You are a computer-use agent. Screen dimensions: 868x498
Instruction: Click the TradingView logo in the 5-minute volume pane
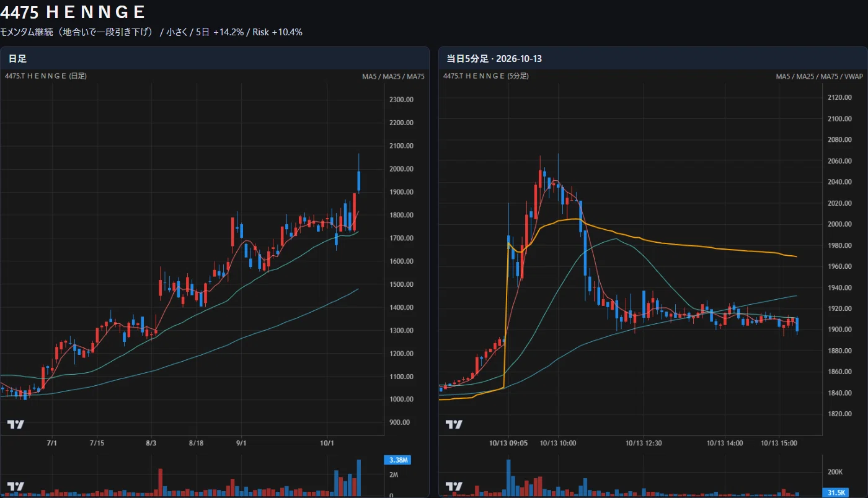click(454, 486)
